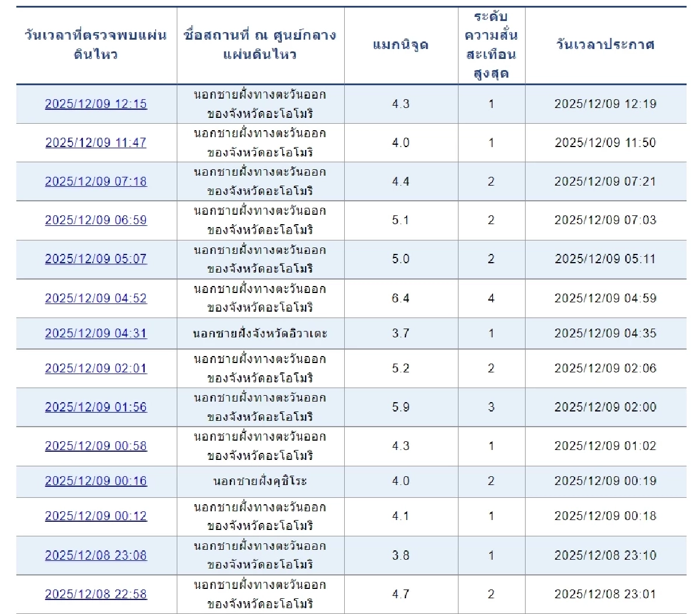Open the 2025/12/09 02:01 event entry
The image size is (700, 614).
[95, 368]
